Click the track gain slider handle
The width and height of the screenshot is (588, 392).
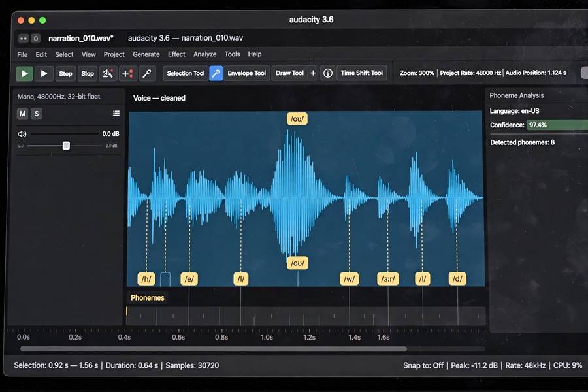(x=66, y=146)
